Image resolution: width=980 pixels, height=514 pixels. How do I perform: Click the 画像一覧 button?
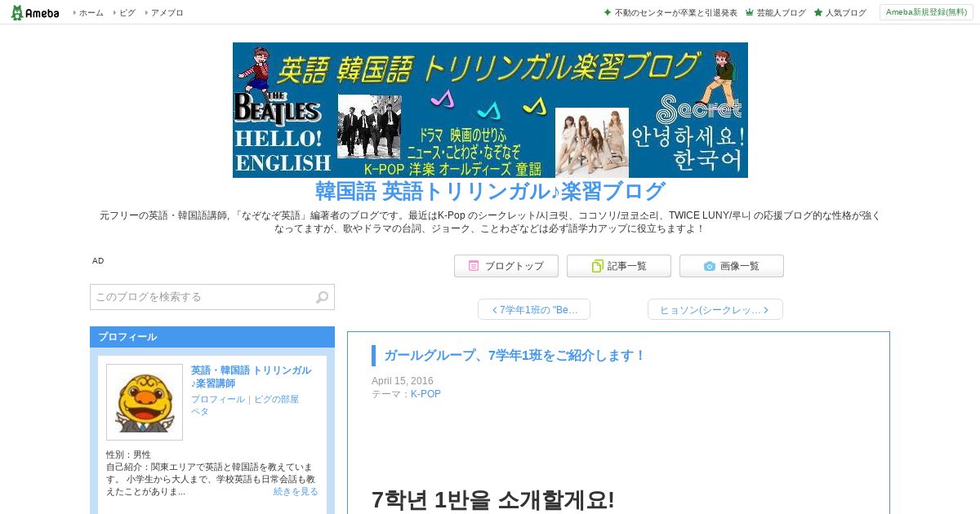(x=732, y=266)
